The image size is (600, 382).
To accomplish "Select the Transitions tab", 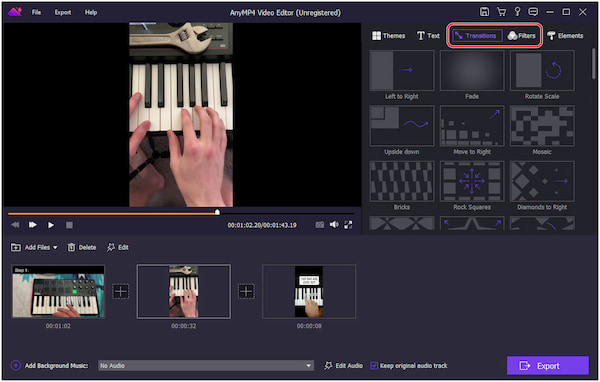I will point(477,36).
